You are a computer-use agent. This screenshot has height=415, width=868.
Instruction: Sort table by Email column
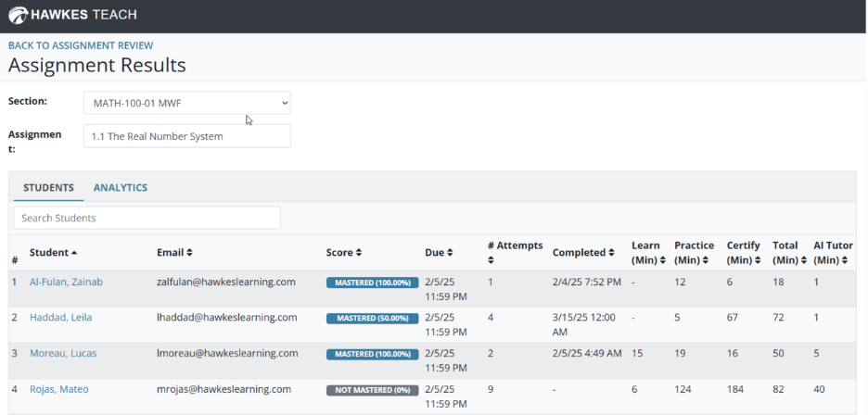click(174, 252)
